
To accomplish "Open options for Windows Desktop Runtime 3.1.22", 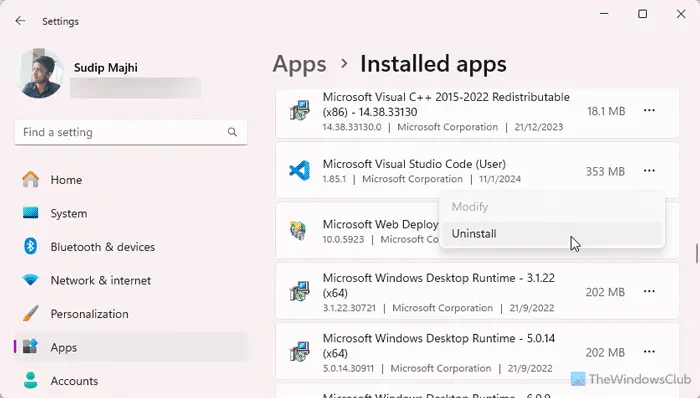I will 649,291.
